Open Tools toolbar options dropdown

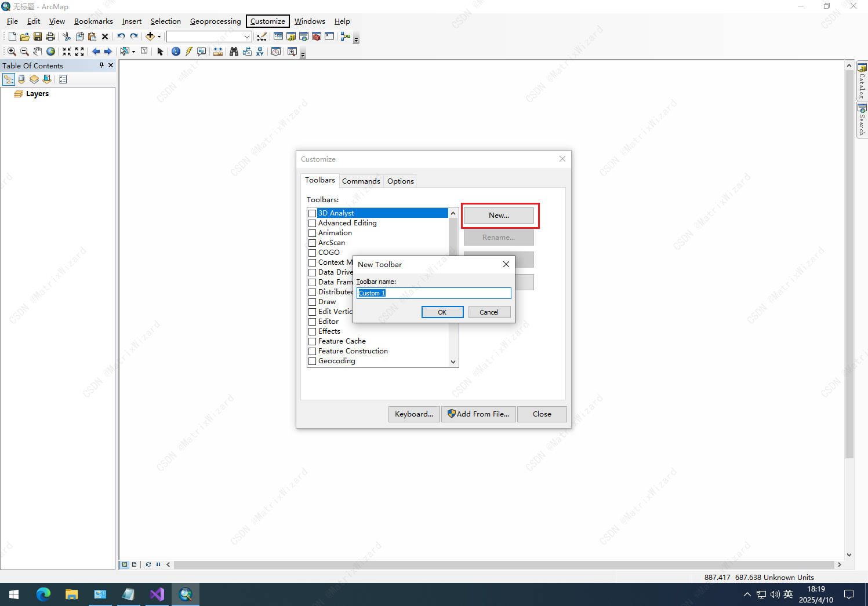pos(303,54)
